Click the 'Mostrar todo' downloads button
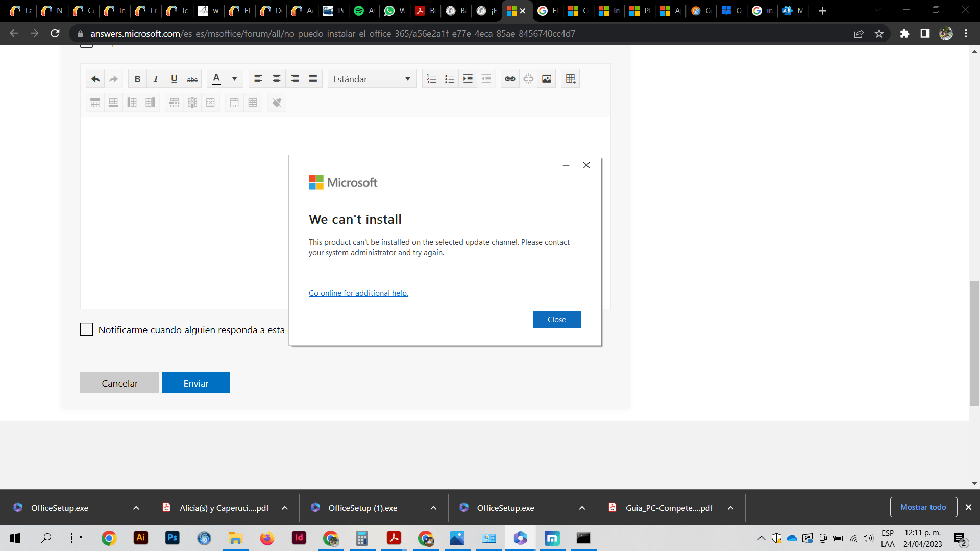Screen dimensions: 980x551 click(923, 507)
